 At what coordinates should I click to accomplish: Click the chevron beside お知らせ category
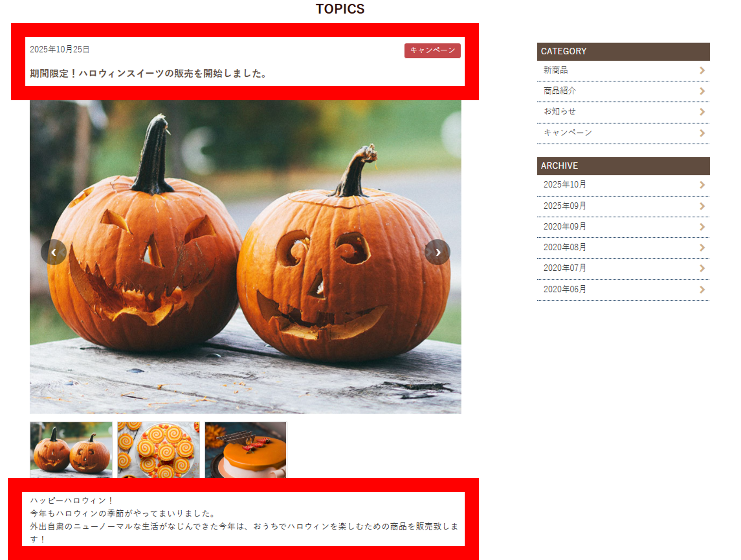702,112
